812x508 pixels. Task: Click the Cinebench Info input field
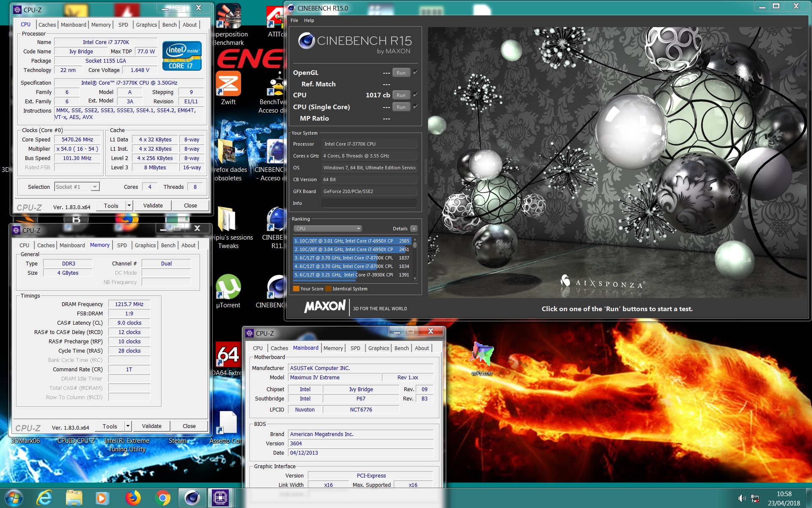click(369, 203)
